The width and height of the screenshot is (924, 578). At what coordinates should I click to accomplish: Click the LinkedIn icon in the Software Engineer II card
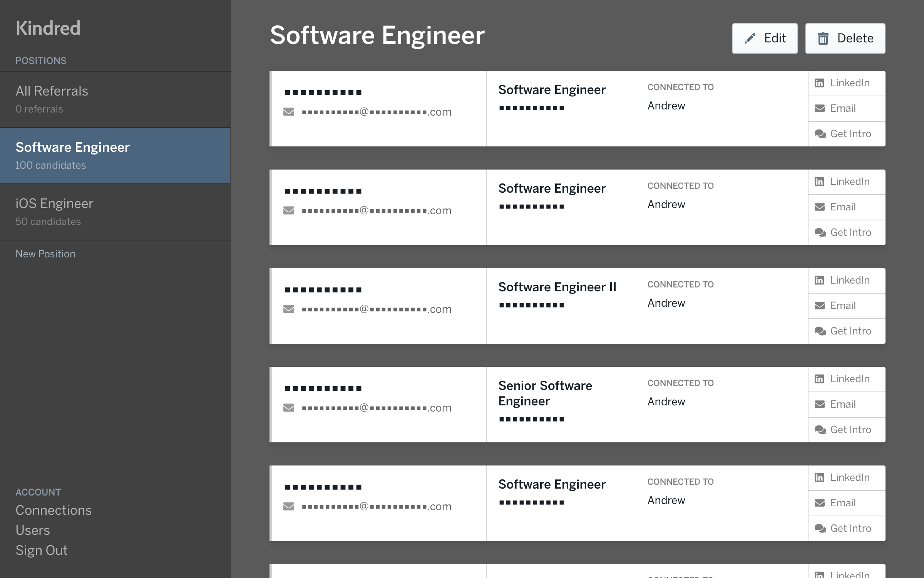pyautogui.click(x=819, y=280)
